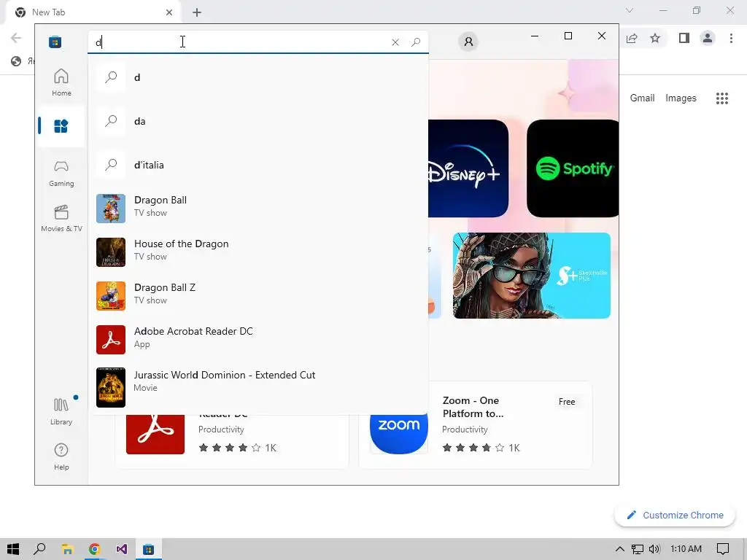Open the Chrome three-dot menu
This screenshot has height=560, width=747.
731,38
